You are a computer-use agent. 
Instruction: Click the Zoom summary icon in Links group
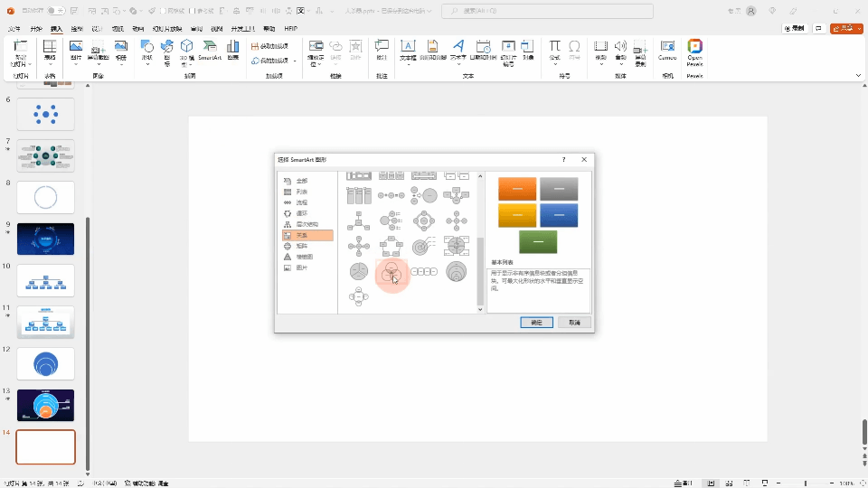(316, 46)
